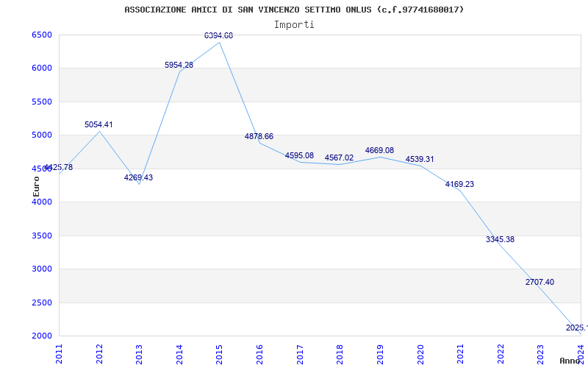Click the 4567.02 data label

click(x=339, y=158)
